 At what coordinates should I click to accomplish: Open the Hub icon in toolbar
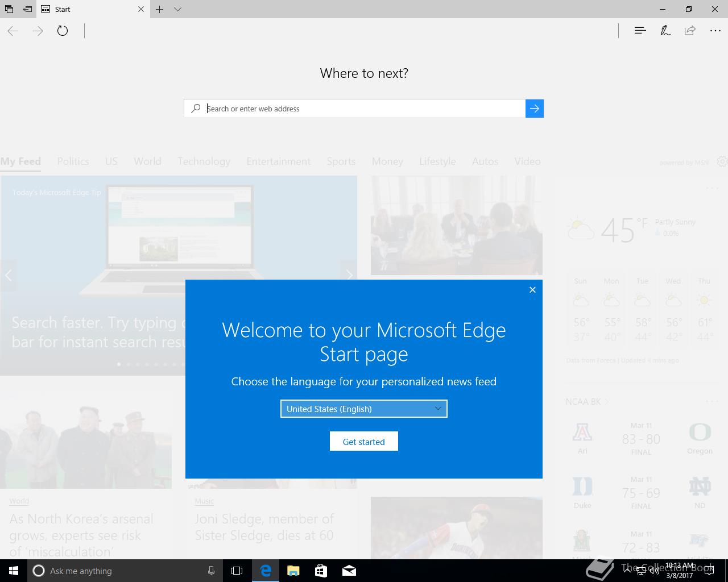click(640, 31)
